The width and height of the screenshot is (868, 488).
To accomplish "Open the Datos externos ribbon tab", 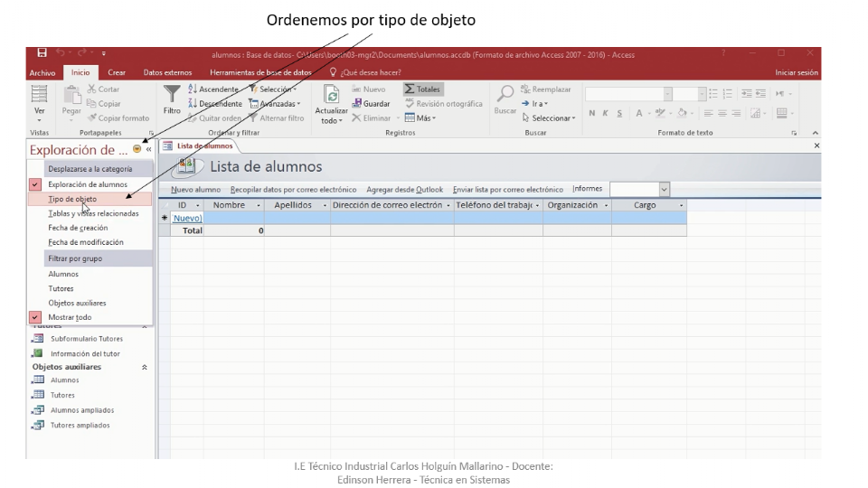I will [167, 72].
